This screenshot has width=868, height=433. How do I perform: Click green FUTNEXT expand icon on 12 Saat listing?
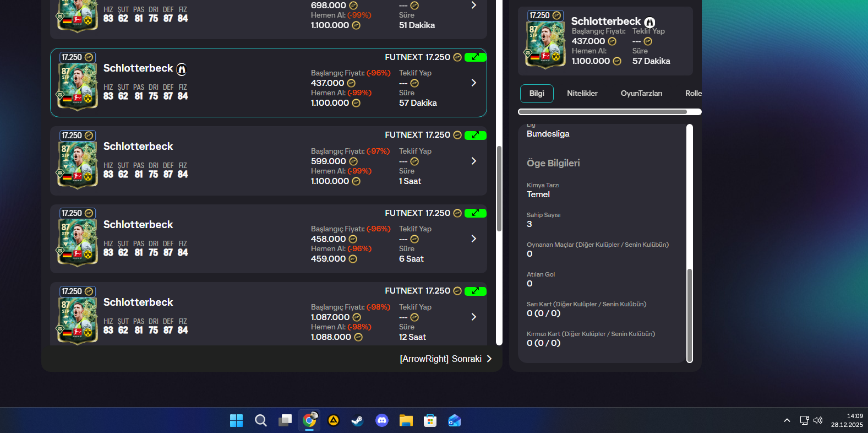tap(475, 291)
